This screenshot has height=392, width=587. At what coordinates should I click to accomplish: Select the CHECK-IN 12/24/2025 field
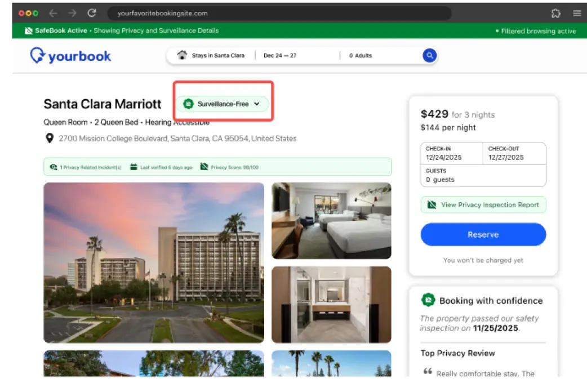tap(451, 154)
